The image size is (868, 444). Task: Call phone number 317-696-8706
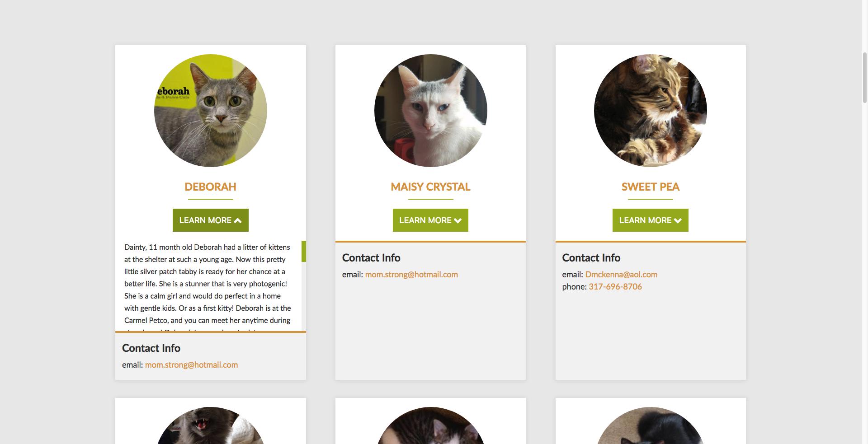615,286
